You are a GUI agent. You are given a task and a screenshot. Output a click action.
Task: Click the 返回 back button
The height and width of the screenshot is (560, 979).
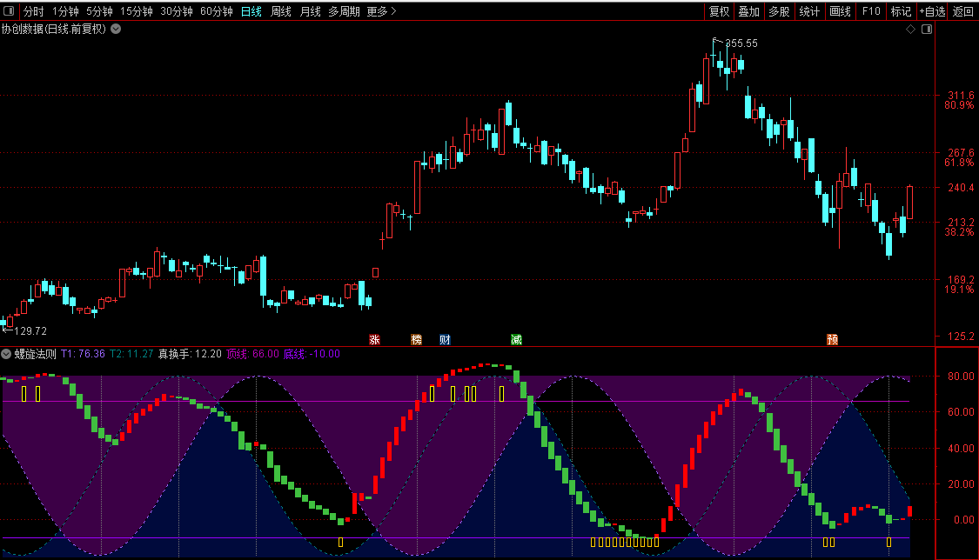[962, 11]
